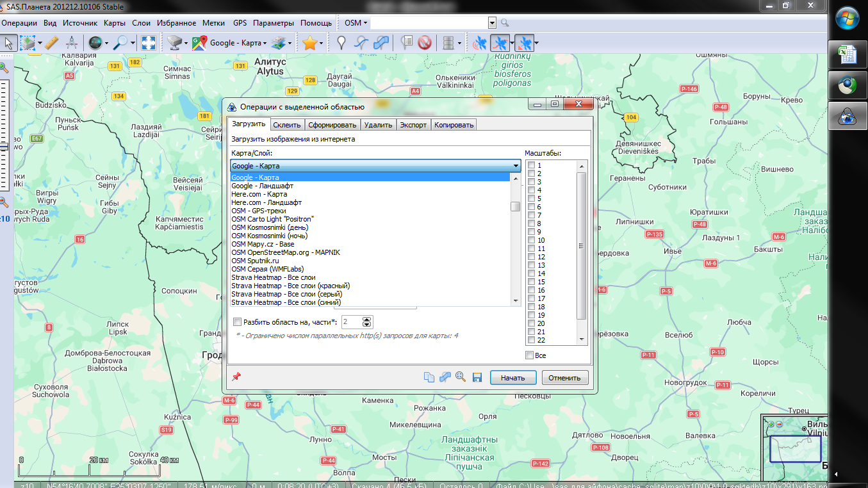868x488 pixels.
Task: Click the draw path icon in toolbar
Action: click(x=362, y=43)
